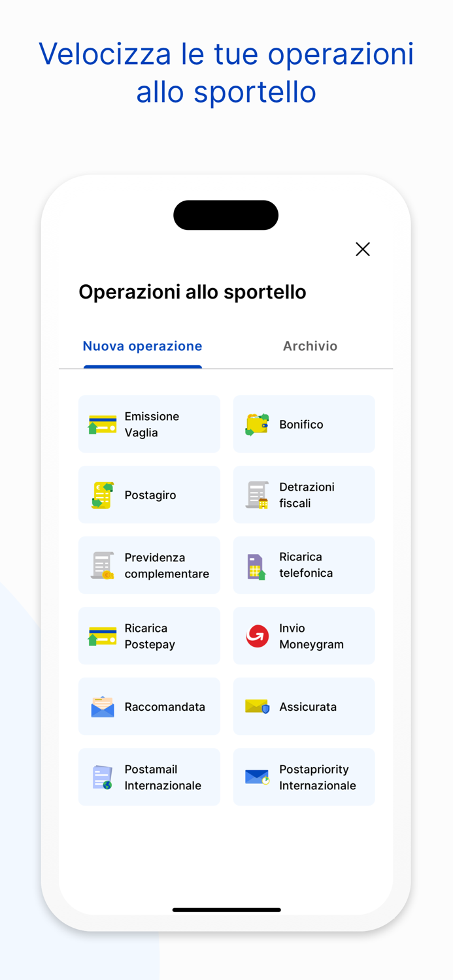Screen dimensions: 453x980
Task: Tap the home indicator bar
Action: [x=226, y=909]
